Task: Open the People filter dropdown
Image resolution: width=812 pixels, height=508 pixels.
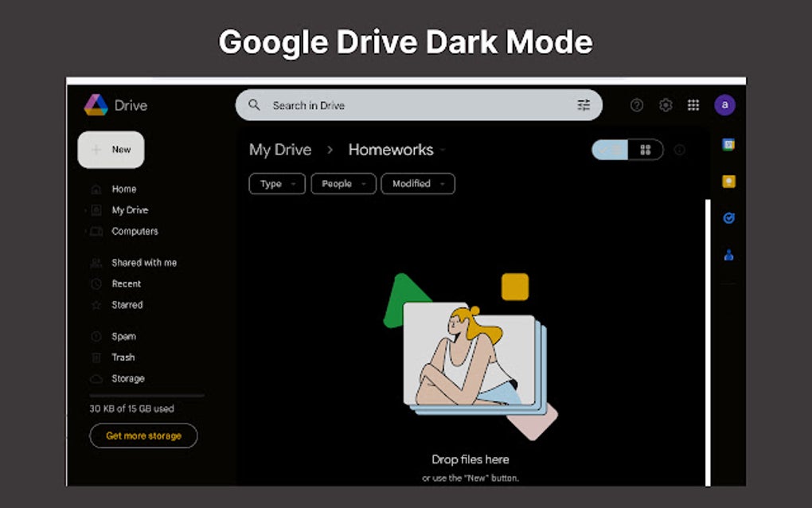Action: click(x=343, y=184)
